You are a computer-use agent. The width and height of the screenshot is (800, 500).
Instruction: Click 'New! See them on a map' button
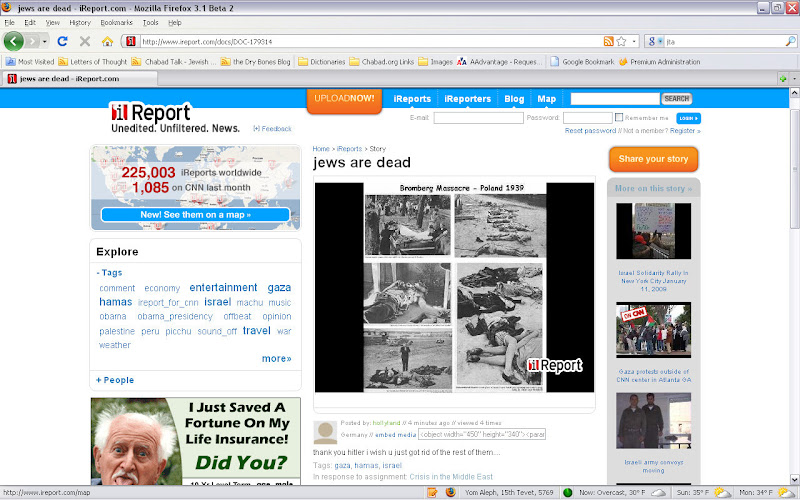pyautogui.click(x=195, y=215)
